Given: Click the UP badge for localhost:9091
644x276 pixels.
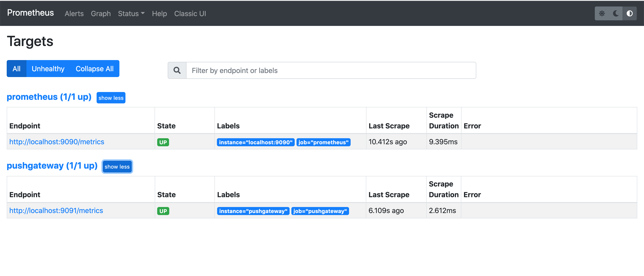Looking at the screenshot, I should pyautogui.click(x=163, y=211).
